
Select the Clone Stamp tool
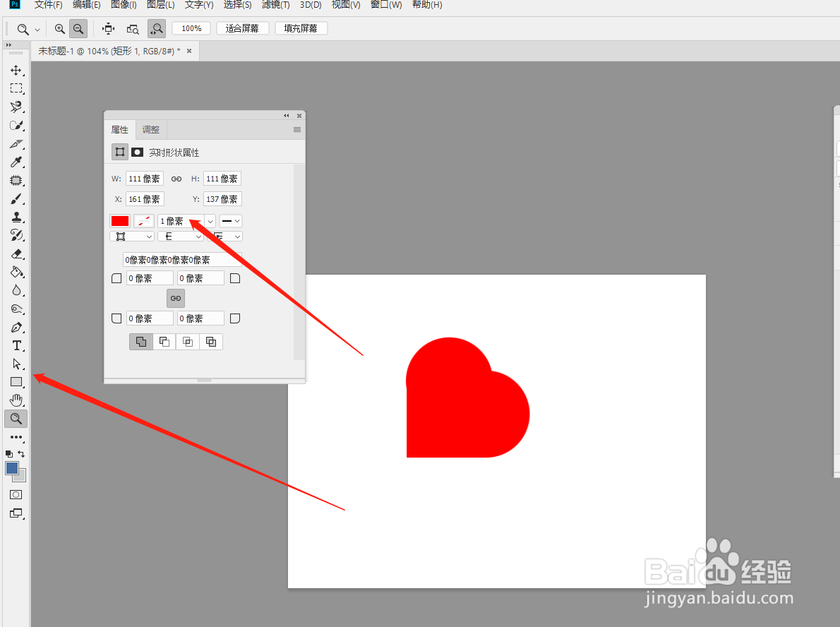(x=16, y=217)
